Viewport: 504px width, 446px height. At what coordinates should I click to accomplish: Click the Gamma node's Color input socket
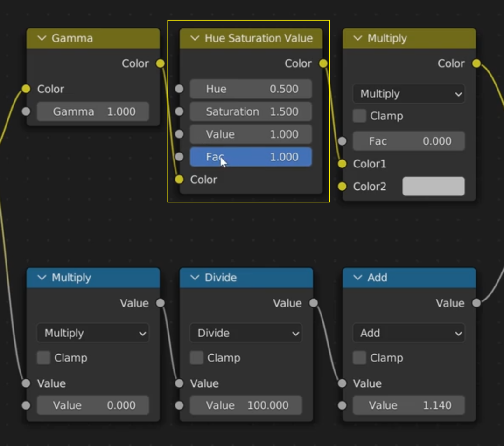pos(26,89)
